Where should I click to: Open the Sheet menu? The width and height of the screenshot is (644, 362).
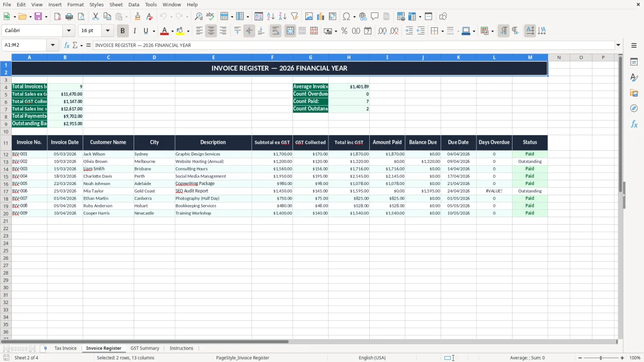tap(116, 4)
